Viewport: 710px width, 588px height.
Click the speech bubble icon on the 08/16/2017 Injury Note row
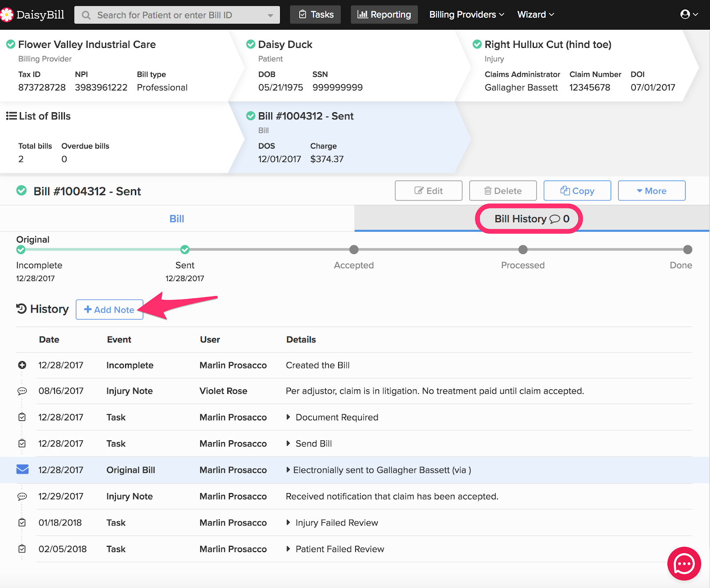coord(22,391)
